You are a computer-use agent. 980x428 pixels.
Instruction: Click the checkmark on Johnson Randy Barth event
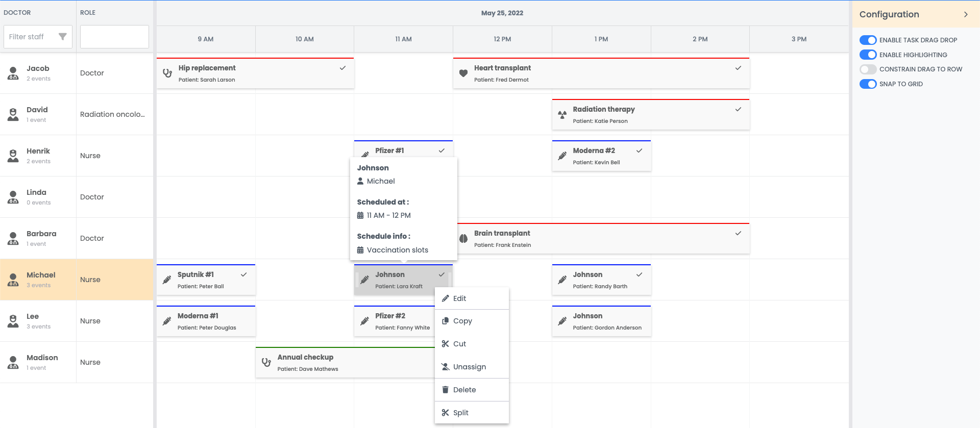[639, 274]
